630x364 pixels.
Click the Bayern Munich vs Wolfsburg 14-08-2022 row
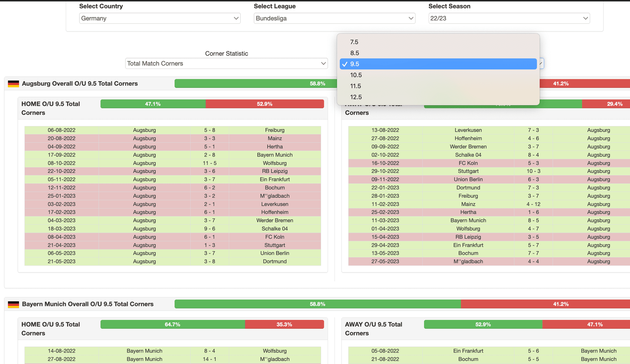point(173,351)
